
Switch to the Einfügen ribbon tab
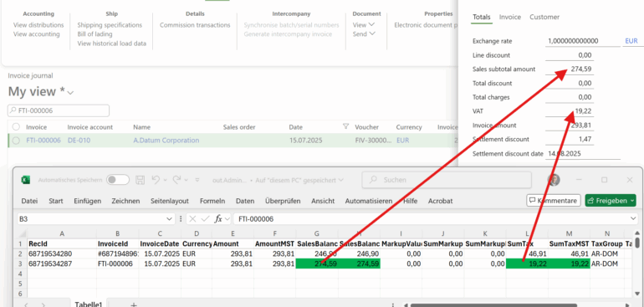click(88, 201)
